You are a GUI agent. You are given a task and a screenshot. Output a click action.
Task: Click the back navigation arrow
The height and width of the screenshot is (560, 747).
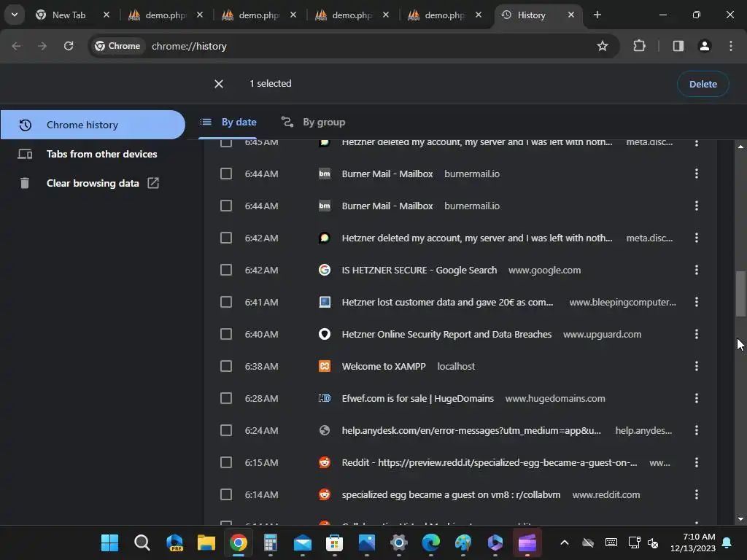(16, 46)
